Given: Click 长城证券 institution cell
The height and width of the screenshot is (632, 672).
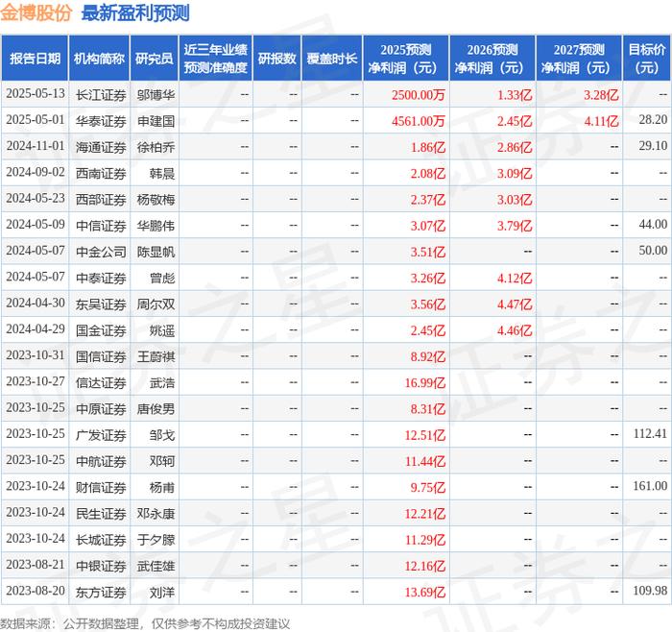Looking at the screenshot, I should click(101, 540).
